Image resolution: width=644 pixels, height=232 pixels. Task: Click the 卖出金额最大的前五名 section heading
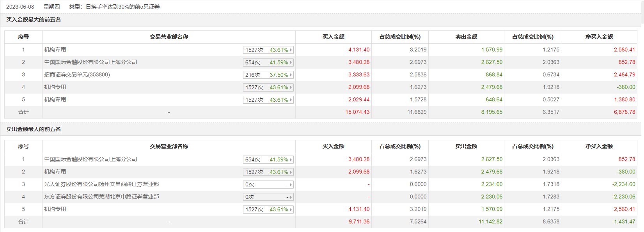[34, 129]
